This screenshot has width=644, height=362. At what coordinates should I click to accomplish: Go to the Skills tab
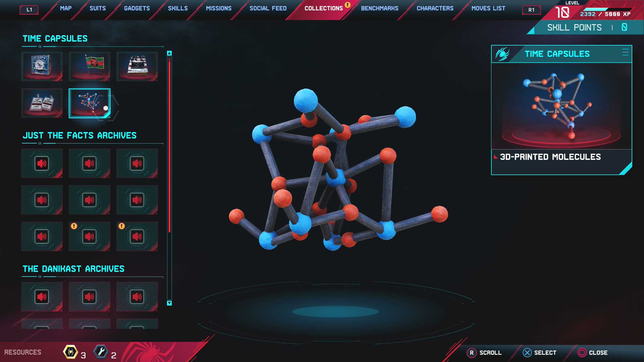point(178,8)
